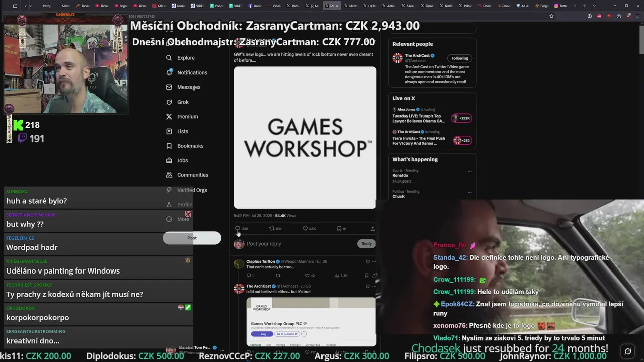Image resolution: width=644 pixels, height=362 pixels.
Task: Open the Games Workshop logo image
Action: coord(305,137)
